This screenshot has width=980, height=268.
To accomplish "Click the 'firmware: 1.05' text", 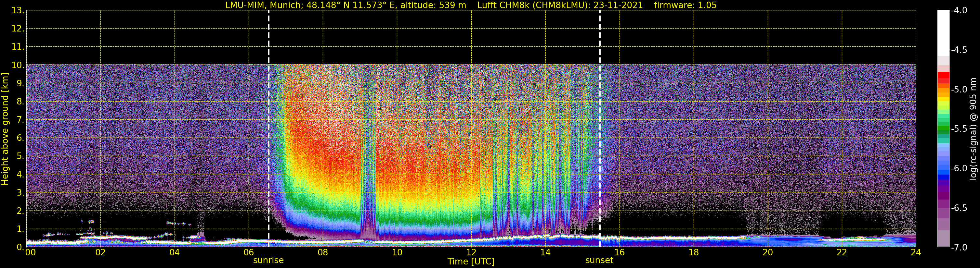I will coord(685,5).
